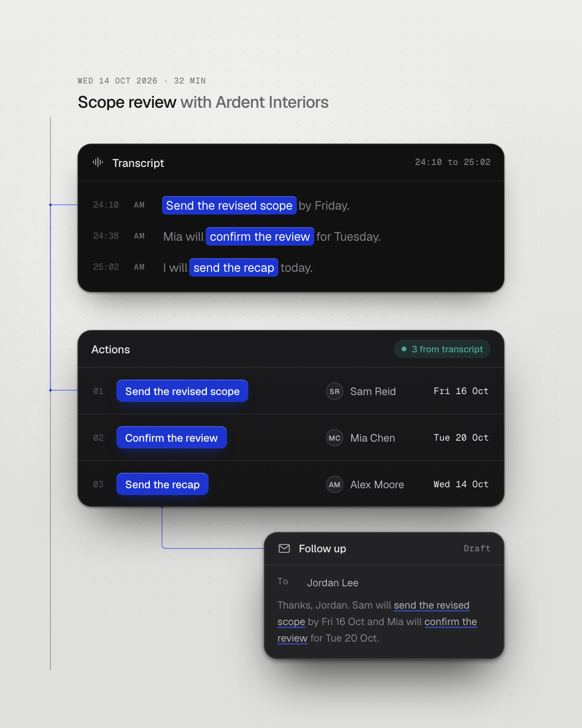582x728 pixels.
Task: Click the 'Confirm the review' action button
Action: click(172, 438)
